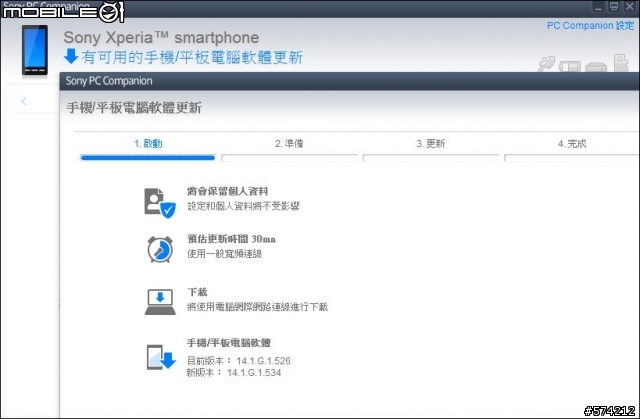Click the Sony PC Companion dialog title bar
The height and width of the screenshot is (419, 640).
pos(349,81)
